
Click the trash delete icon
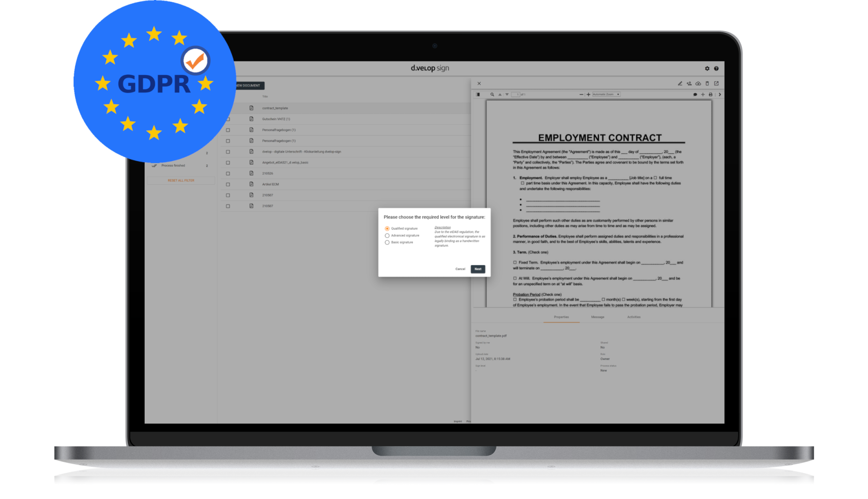click(x=707, y=84)
